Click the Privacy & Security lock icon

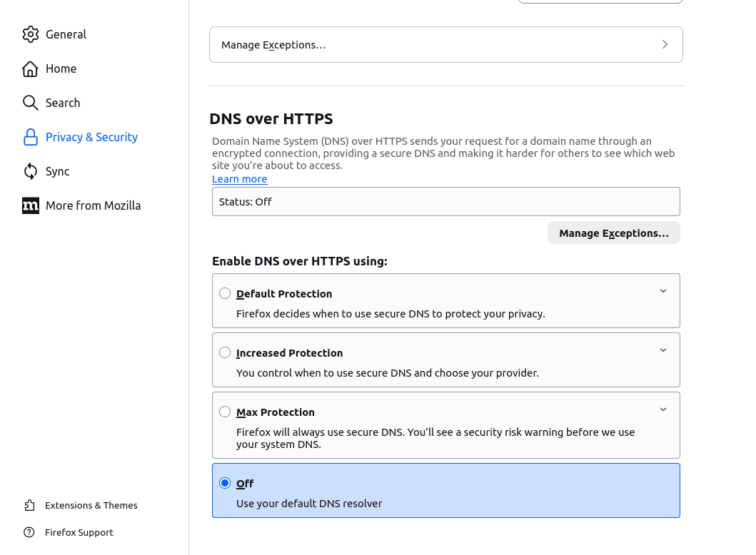(30, 137)
